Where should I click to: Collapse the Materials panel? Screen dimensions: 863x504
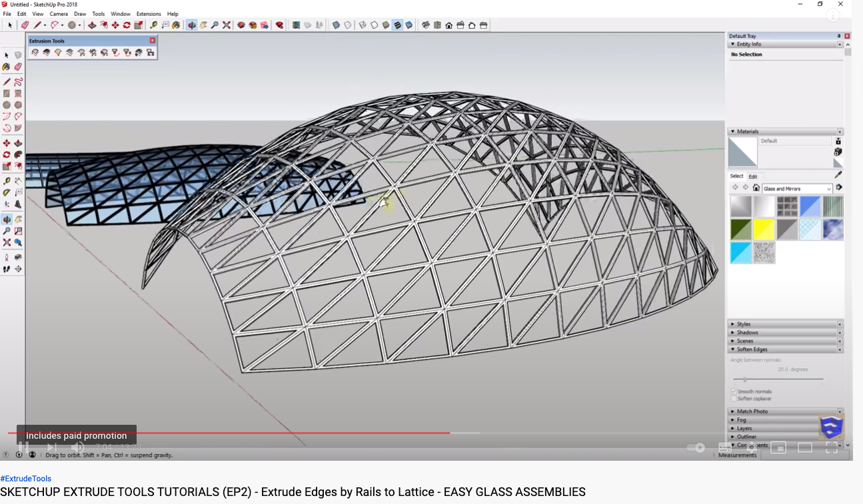click(732, 132)
